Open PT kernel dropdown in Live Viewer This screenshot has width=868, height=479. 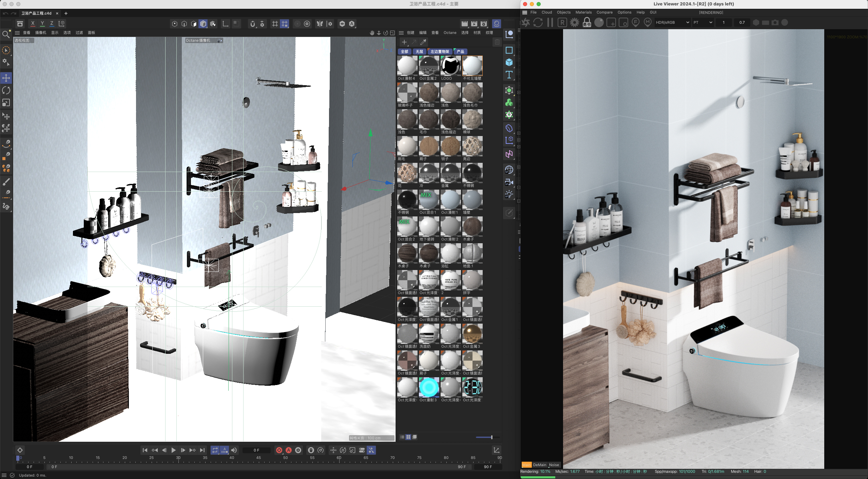click(x=702, y=22)
